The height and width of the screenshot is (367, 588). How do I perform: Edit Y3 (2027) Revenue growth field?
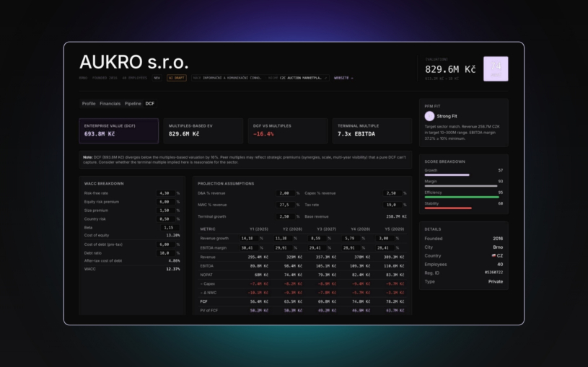(x=317, y=239)
